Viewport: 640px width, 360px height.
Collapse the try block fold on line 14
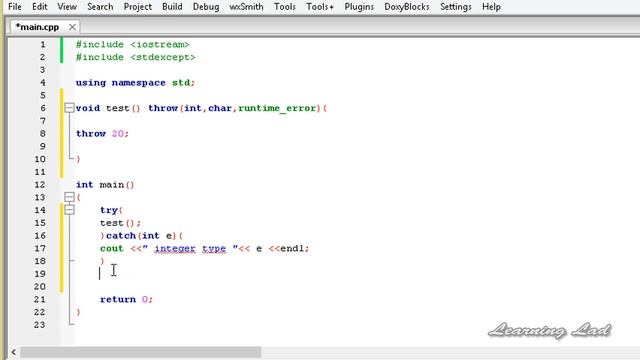point(69,210)
